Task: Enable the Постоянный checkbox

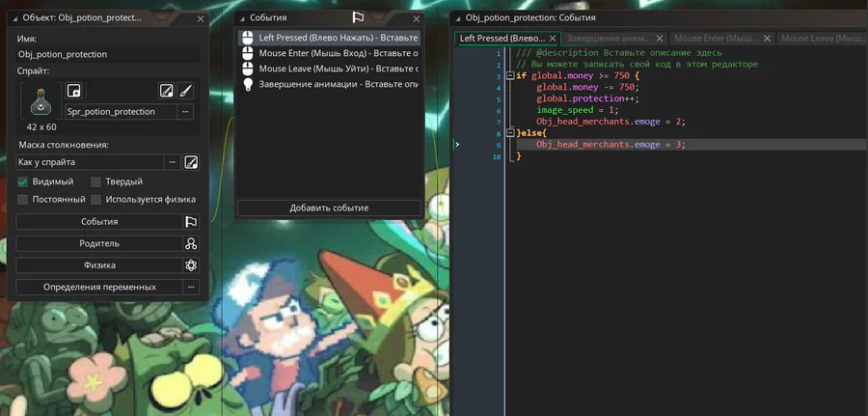Action: pyautogui.click(x=23, y=200)
